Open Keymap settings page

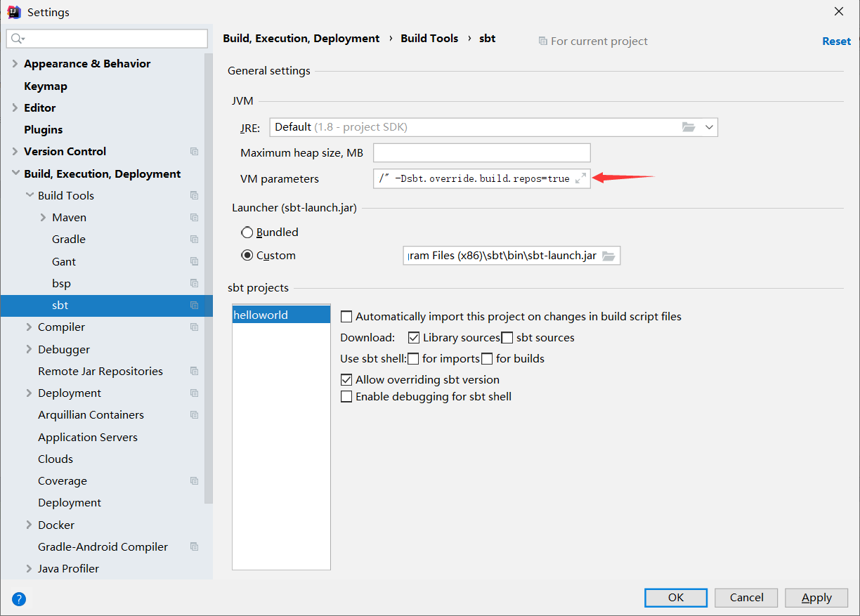[x=46, y=86]
